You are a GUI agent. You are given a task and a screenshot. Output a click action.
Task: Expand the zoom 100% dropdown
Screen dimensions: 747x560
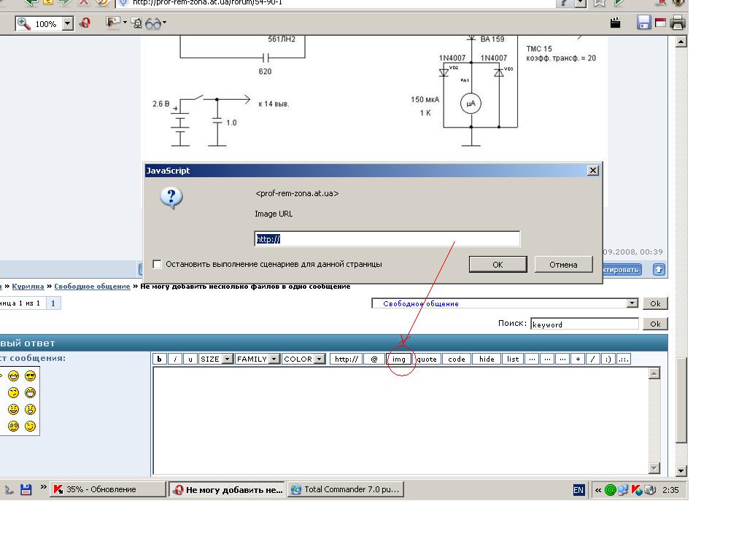(68, 23)
